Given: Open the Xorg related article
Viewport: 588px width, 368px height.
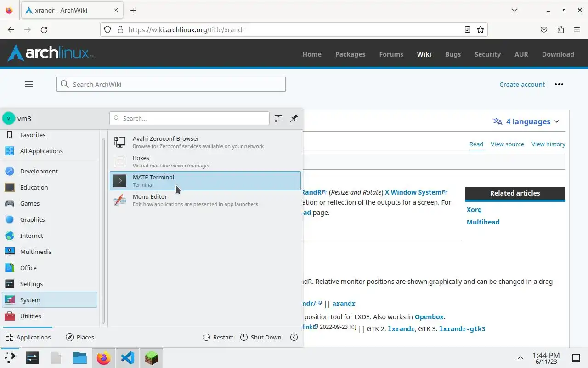Looking at the screenshot, I should (474, 210).
